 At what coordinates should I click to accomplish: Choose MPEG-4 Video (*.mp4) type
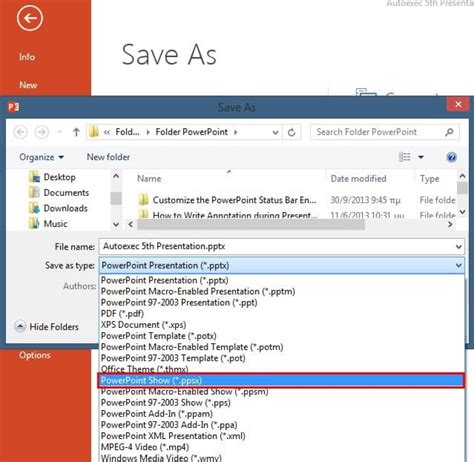(282, 447)
